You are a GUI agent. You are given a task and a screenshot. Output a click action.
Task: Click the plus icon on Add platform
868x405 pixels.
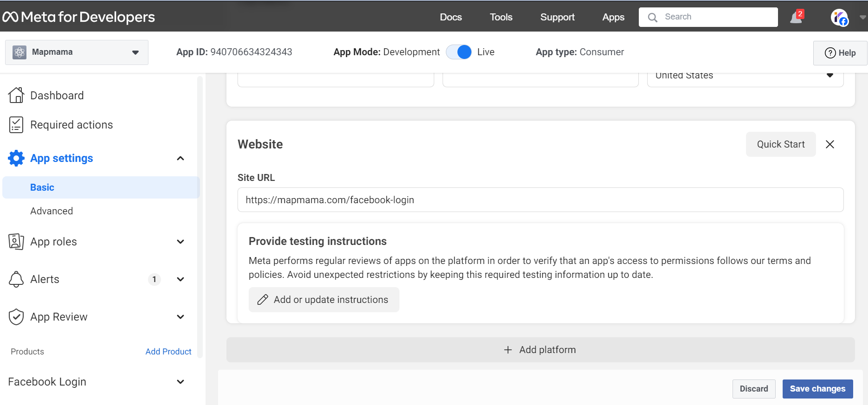pos(508,350)
